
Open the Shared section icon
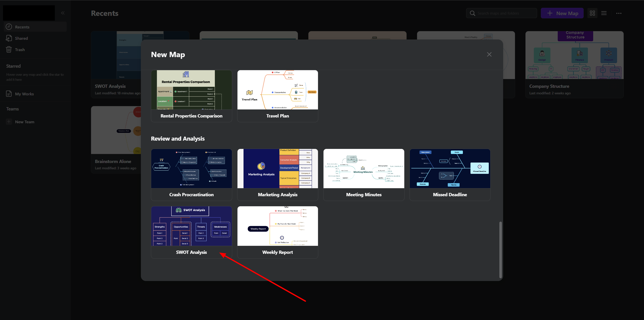pos(9,38)
